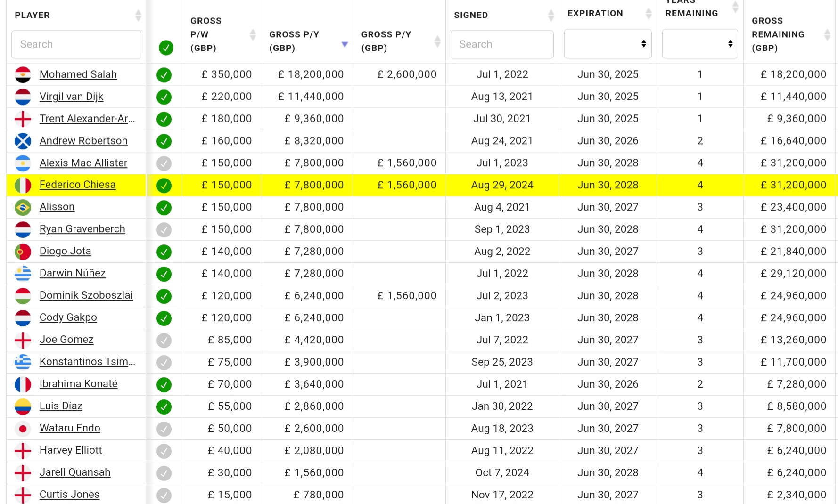Sort by Expiration column arrows
Viewport: 838px width, 504px height.
coord(649,14)
